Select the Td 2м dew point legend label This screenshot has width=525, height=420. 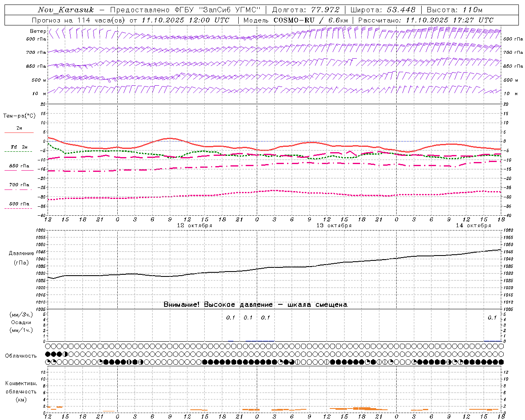pos(19,147)
